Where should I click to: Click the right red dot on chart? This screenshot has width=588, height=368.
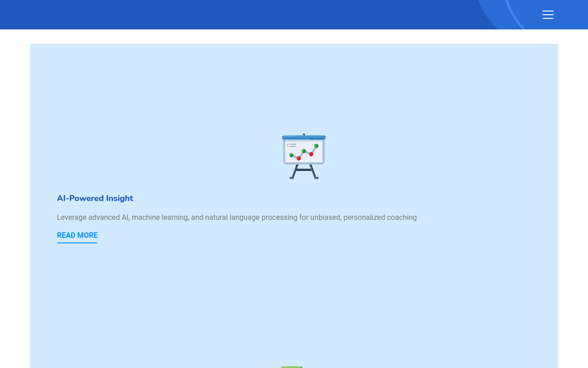[x=311, y=154]
